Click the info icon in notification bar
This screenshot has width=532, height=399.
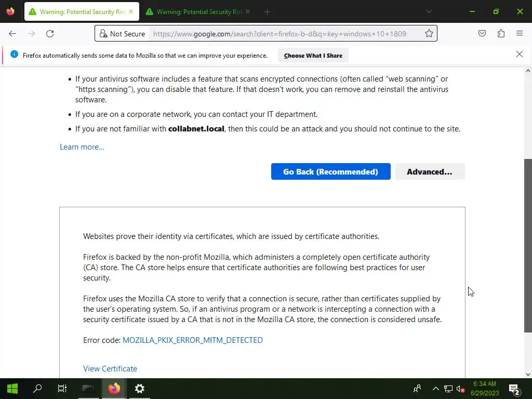coord(14,54)
